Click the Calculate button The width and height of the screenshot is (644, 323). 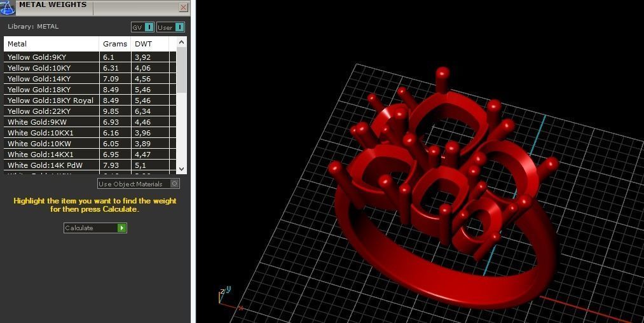[x=95, y=228]
